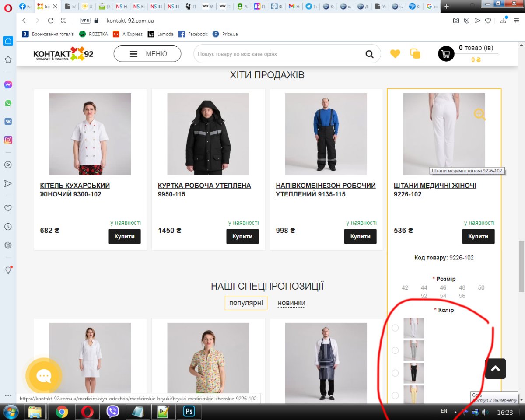Click the search magnifier on the site
Viewport: 525px width, 420px height.
click(370, 54)
